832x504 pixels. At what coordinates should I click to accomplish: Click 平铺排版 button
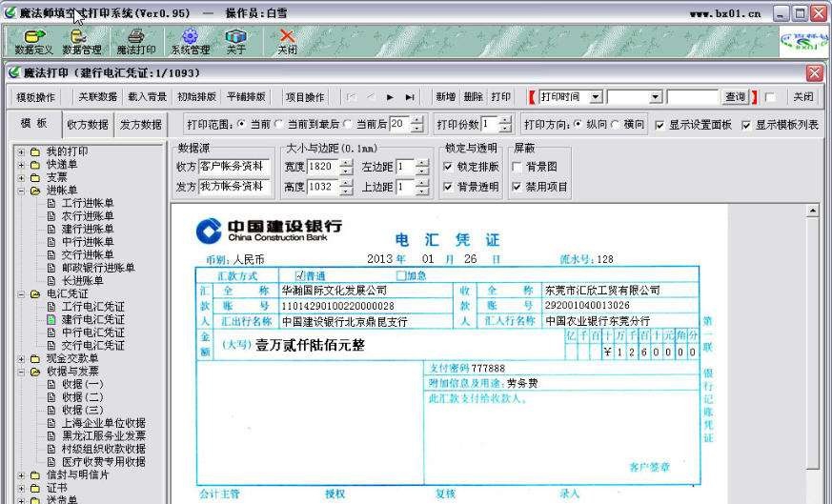coord(246,97)
